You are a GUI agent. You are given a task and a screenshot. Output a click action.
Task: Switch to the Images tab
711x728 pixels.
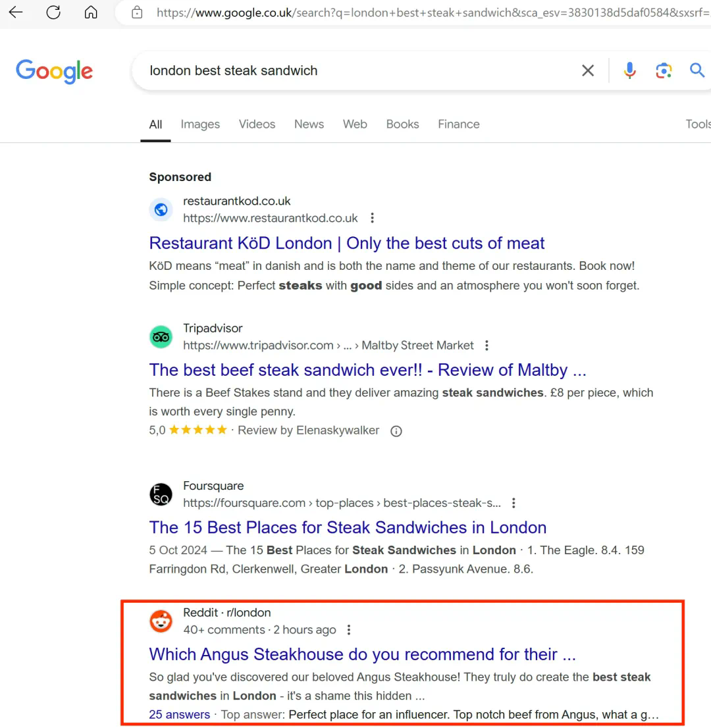200,124
